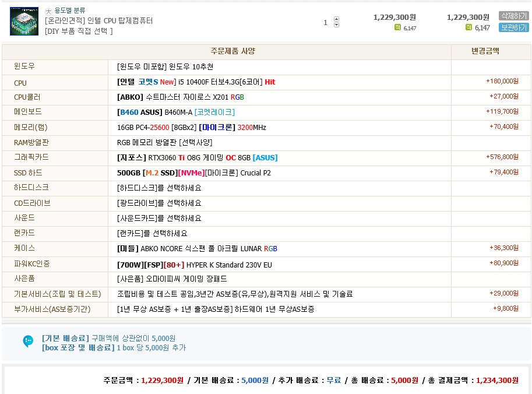Click the 주문금액 1,229,300원 amount

(x=143, y=381)
